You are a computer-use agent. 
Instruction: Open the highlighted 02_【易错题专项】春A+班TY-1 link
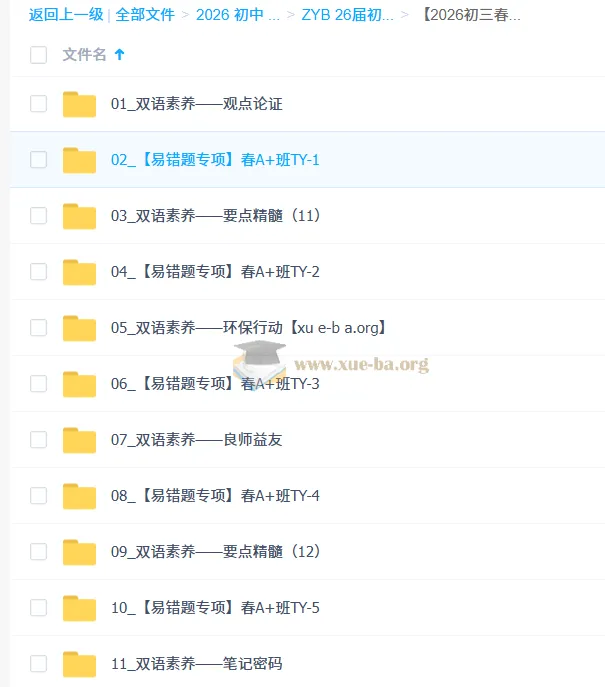(x=215, y=159)
